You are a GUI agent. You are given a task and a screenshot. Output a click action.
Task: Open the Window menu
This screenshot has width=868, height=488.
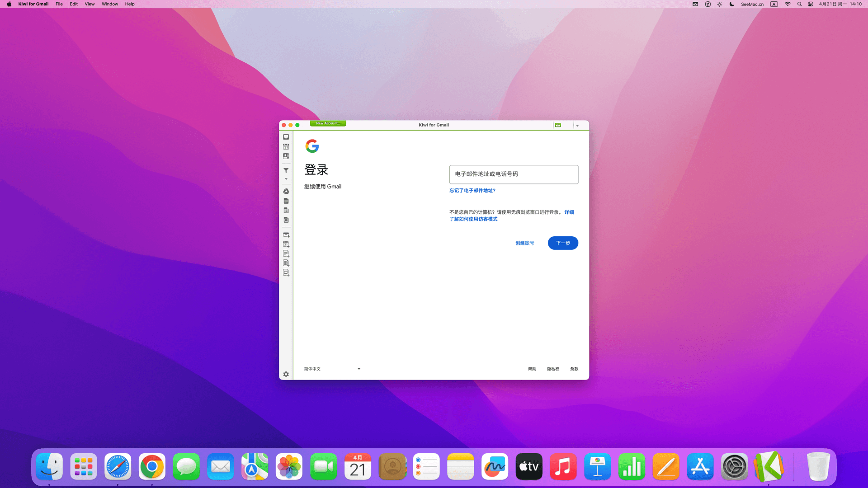coord(110,4)
